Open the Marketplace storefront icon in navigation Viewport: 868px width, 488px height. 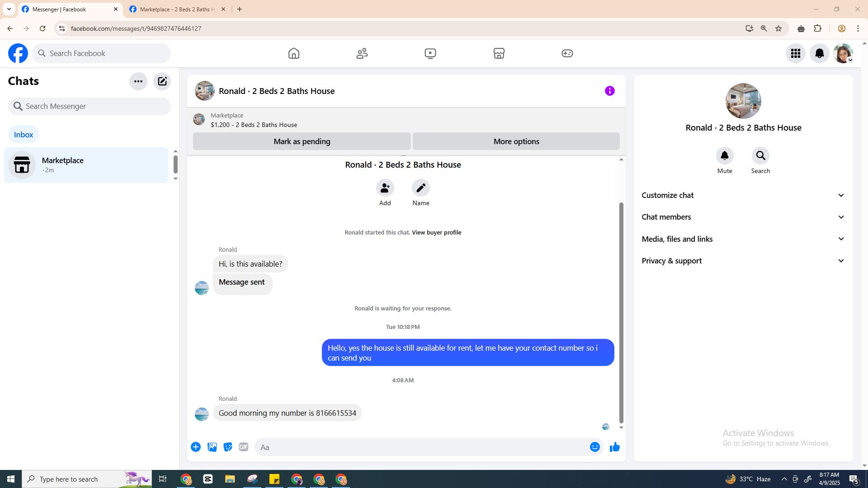coord(499,53)
